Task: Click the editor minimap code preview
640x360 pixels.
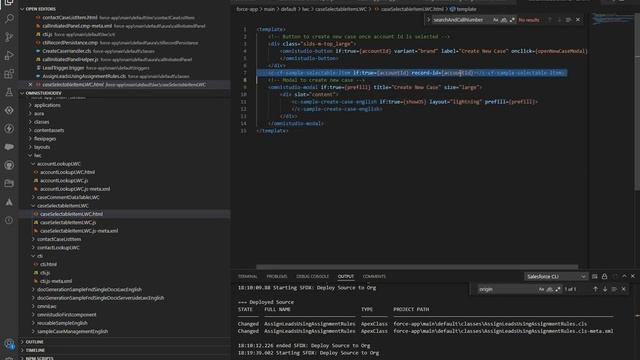Action: [611, 18]
